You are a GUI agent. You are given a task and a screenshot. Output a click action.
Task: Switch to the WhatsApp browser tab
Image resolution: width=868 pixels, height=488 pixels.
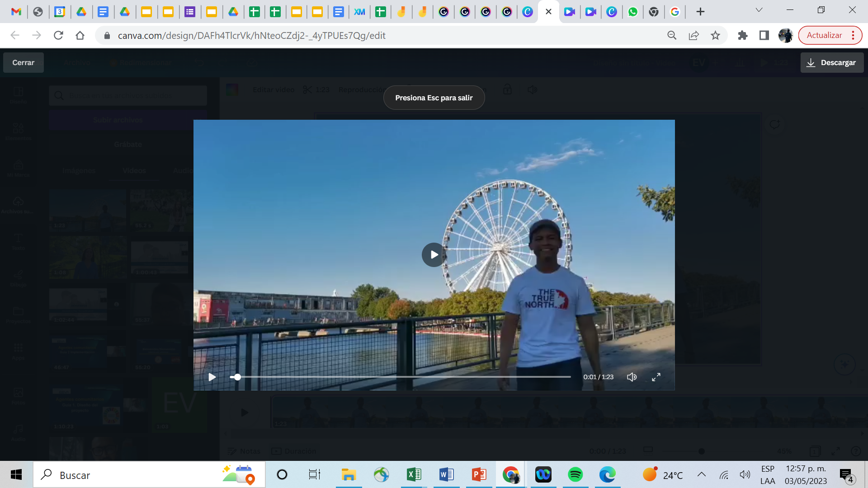pyautogui.click(x=632, y=12)
